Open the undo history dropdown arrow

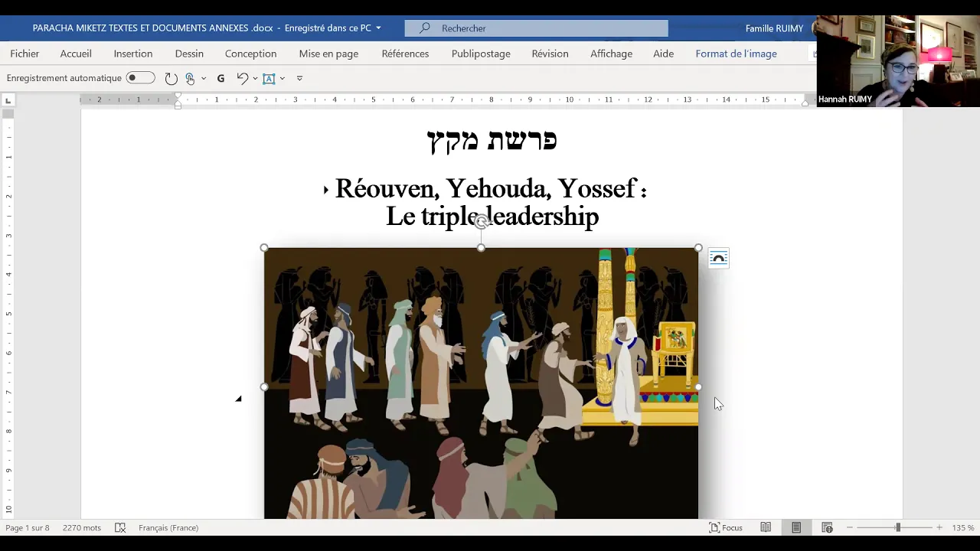(255, 78)
